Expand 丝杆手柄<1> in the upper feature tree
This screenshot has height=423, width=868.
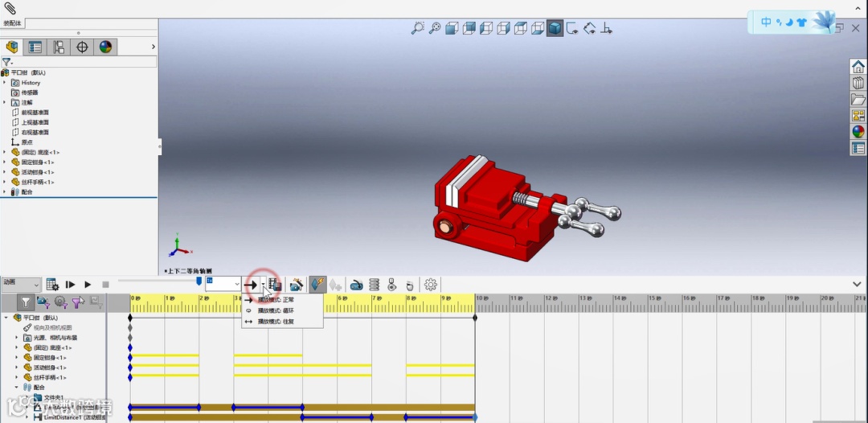click(x=5, y=183)
